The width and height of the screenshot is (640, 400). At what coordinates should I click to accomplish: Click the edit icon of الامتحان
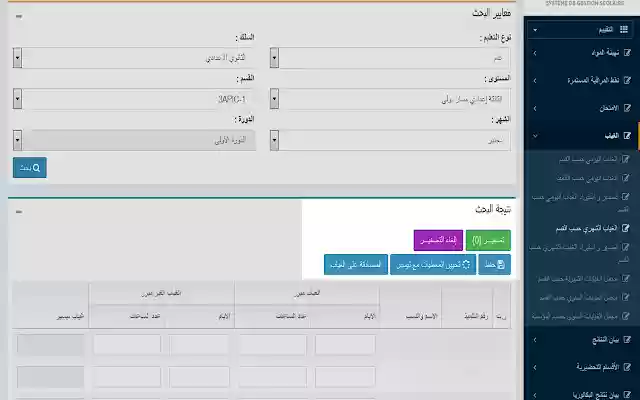(627, 108)
